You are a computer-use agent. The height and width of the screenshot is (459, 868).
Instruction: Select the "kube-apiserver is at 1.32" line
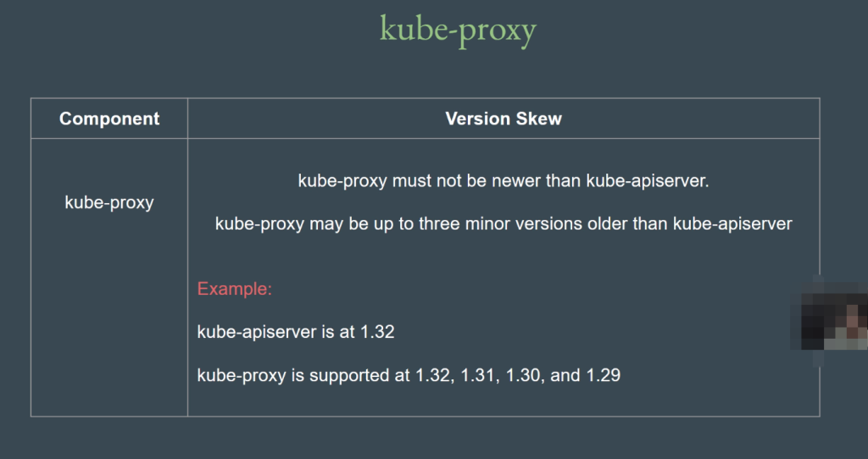(296, 332)
